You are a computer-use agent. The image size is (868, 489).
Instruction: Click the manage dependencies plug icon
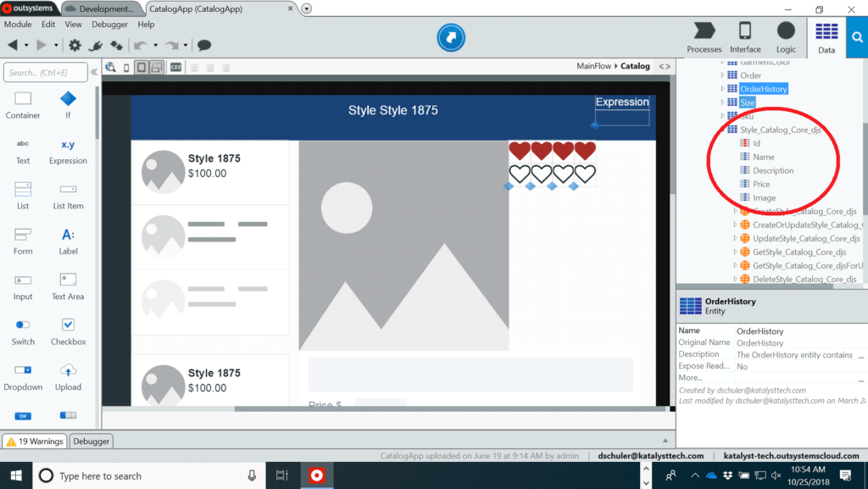click(96, 45)
